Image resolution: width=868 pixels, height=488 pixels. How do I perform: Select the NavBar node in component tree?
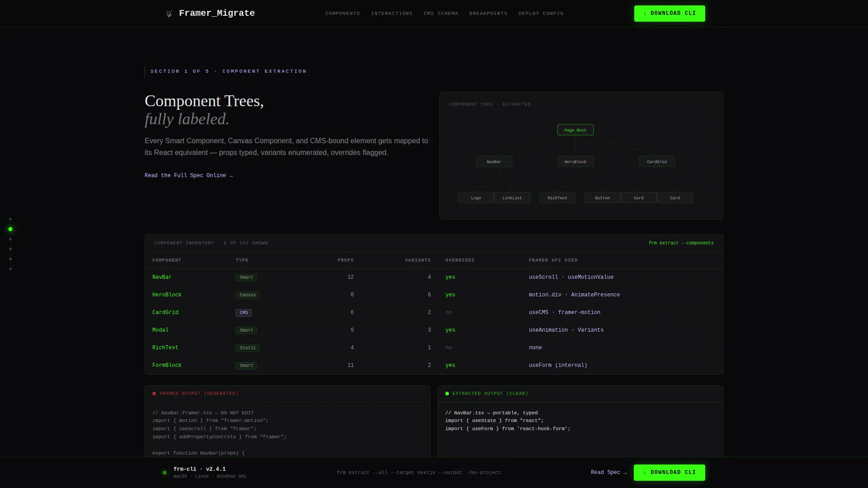[x=494, y=161]
